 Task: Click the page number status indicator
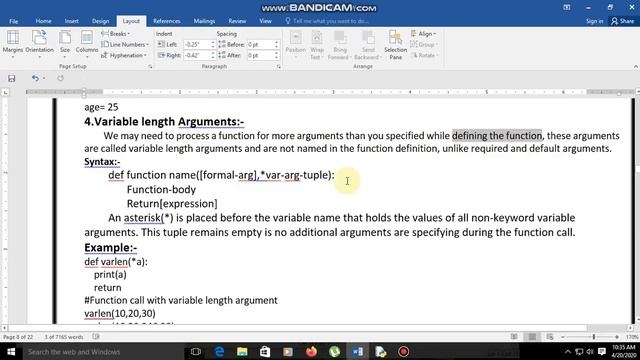pos(18,337)
